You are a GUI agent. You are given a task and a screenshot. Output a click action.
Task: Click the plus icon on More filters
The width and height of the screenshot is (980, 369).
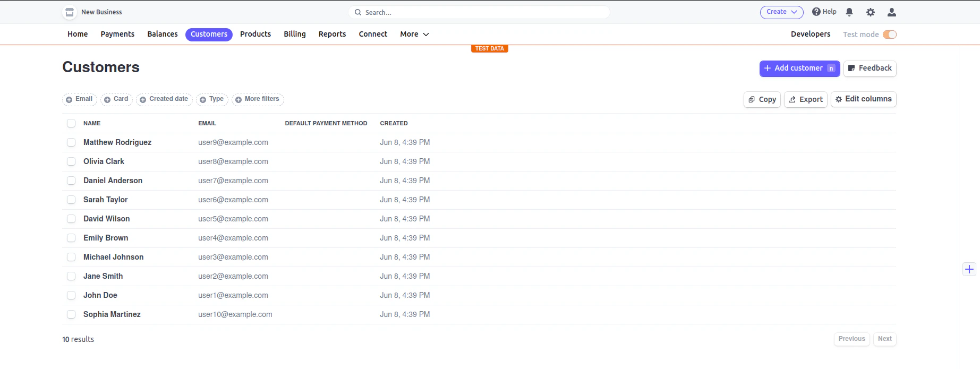coord(238,99)
